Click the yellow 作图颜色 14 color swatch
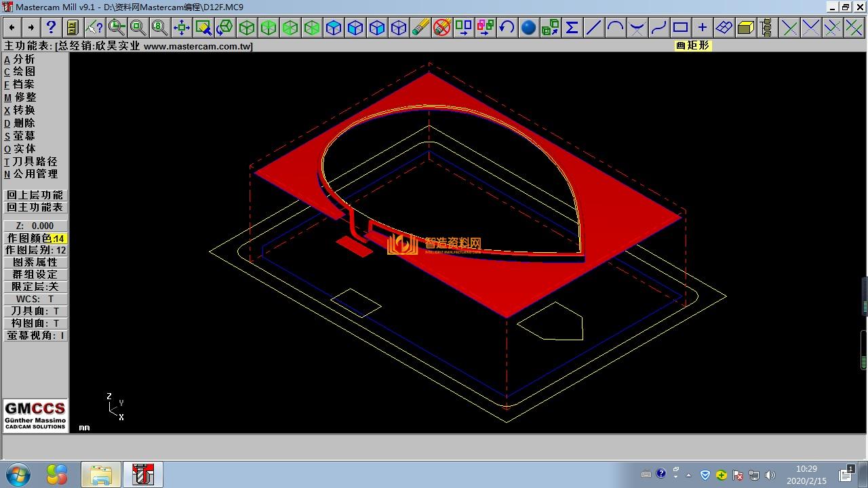Screen dimensions: 868x488 pos(59,239)
